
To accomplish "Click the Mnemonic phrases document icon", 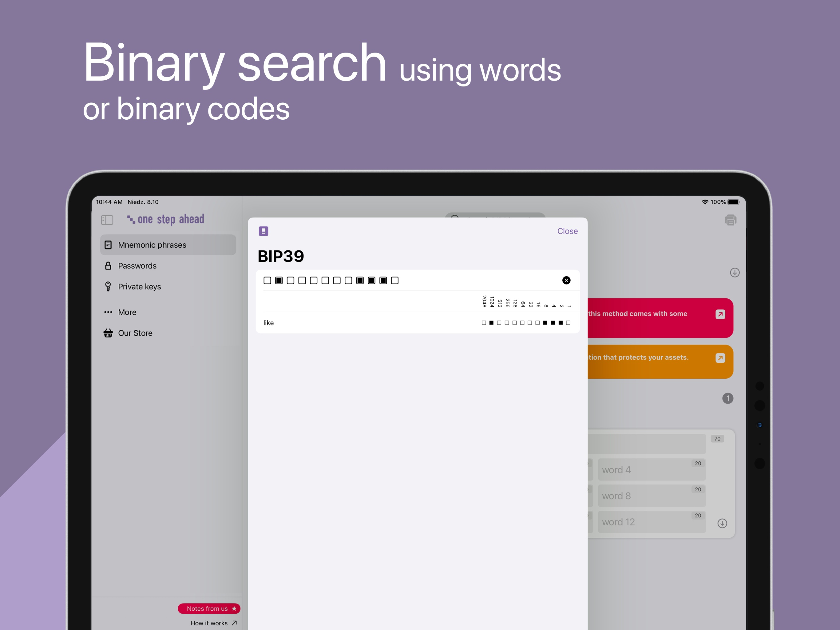I will pos(108,245).
